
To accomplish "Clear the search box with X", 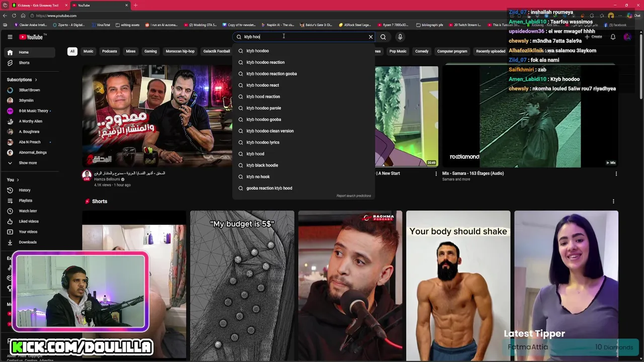I will tap(371, 37).
